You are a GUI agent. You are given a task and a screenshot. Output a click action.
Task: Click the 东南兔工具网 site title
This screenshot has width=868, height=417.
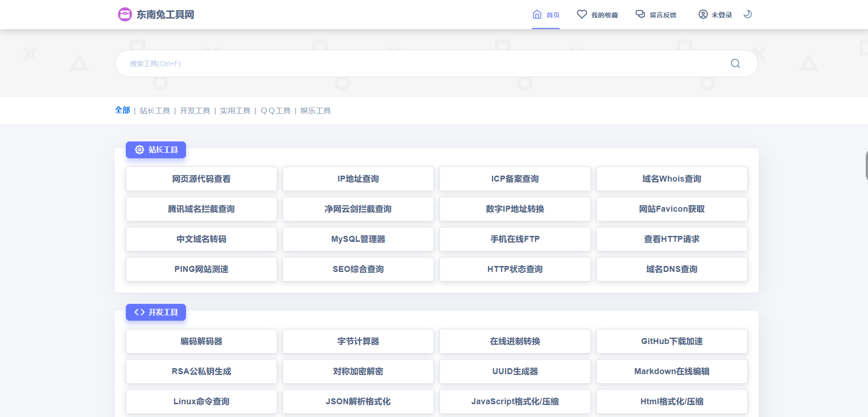165,15
